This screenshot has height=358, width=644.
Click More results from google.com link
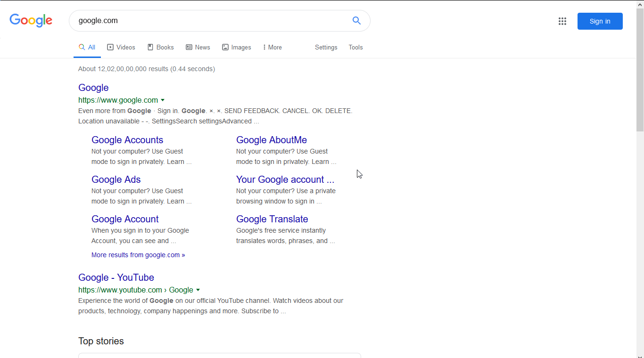point(138,255)
